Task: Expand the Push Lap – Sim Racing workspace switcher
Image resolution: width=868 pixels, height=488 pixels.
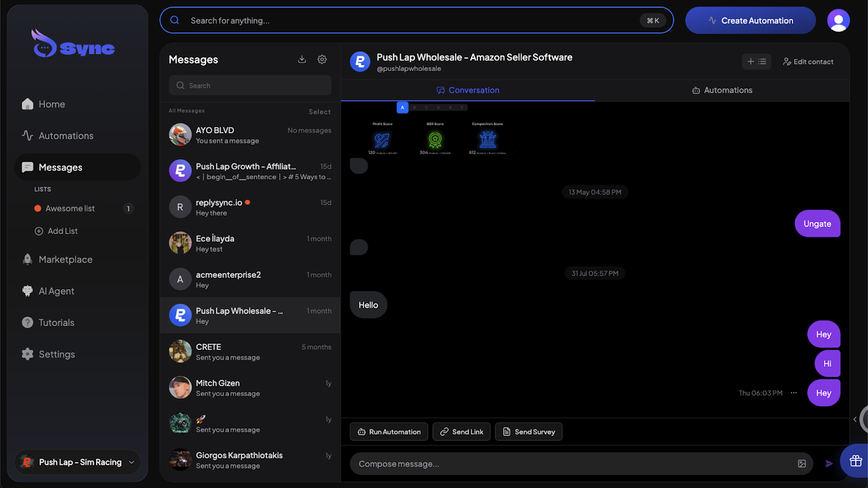Action: [76, 462]
